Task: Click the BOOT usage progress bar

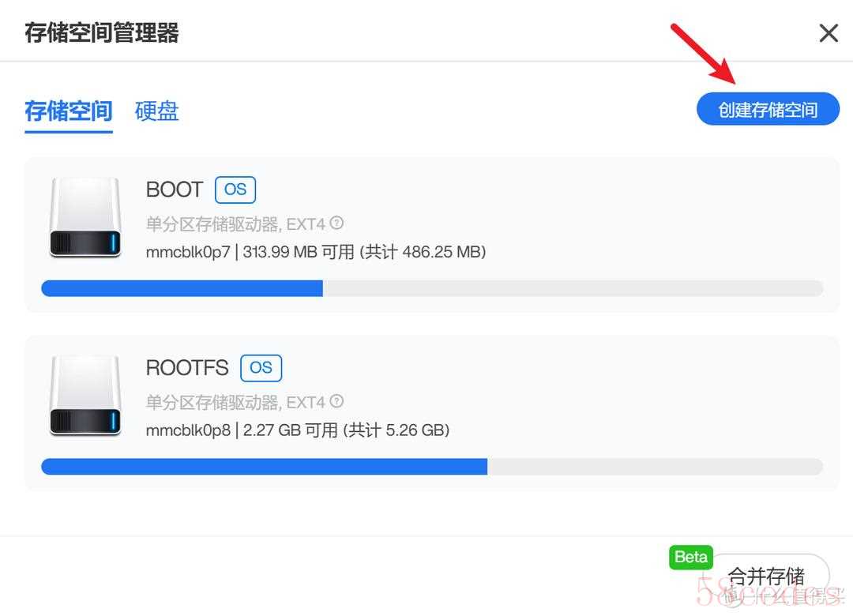Action: tap(432, 288)
